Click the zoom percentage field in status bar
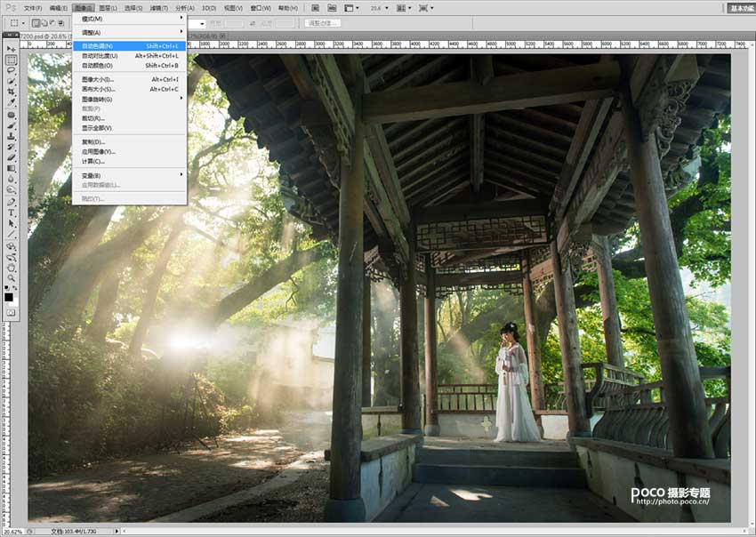756x537 pixels. coord(12,531)
